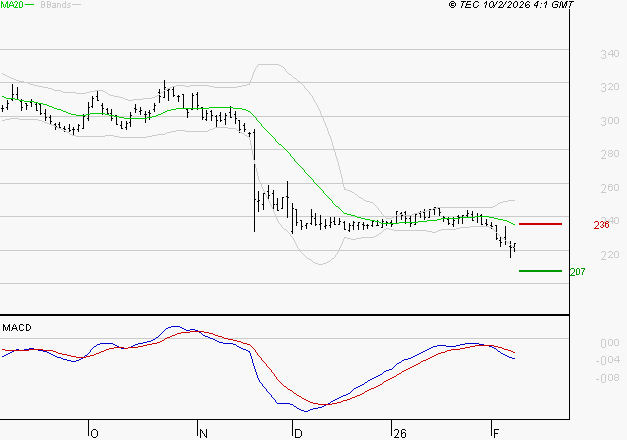The height and width of the screenshot is (440, 627).
Task: Click the 320 price axis label
Action: [610, 87]
